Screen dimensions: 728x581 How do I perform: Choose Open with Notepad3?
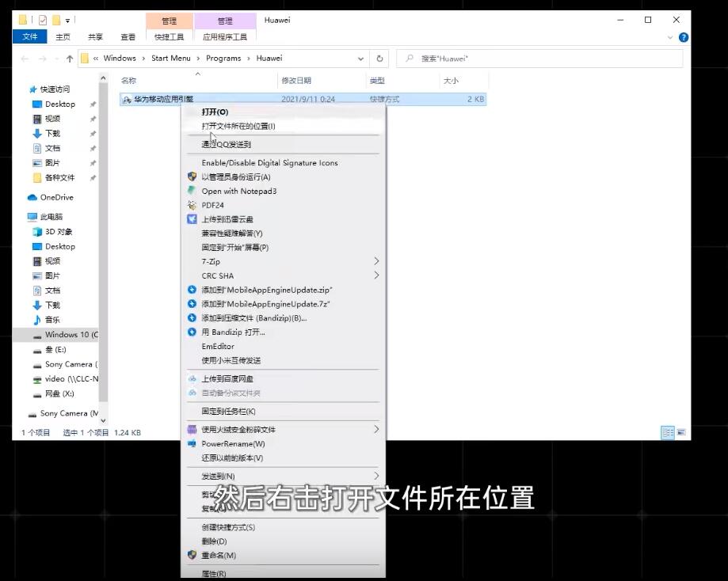[x=240, y=191]
